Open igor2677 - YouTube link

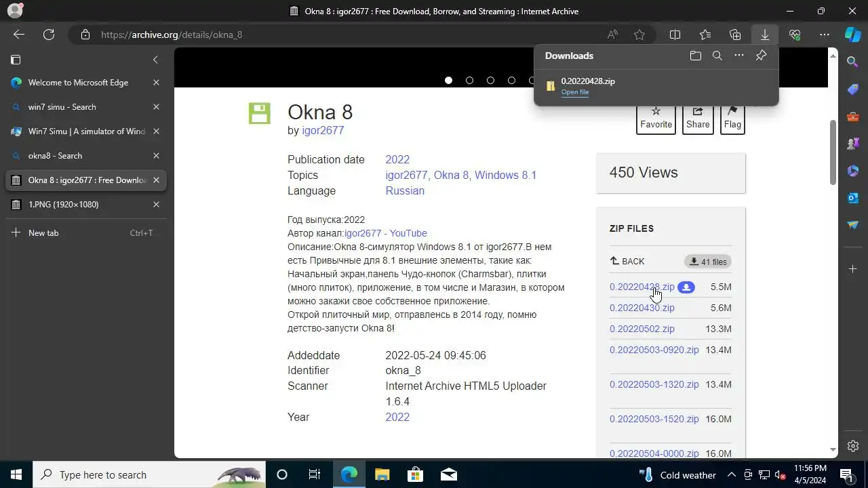coord(386,233)
